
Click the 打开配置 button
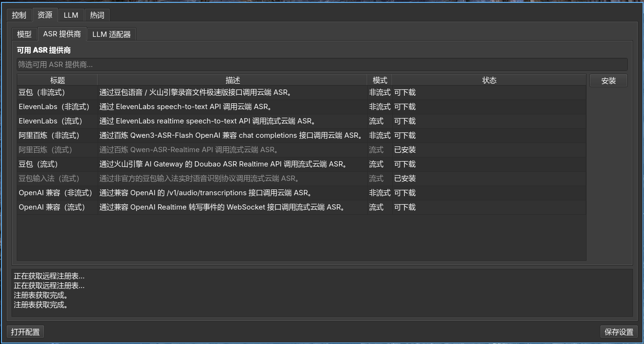[x=25, y=332]
